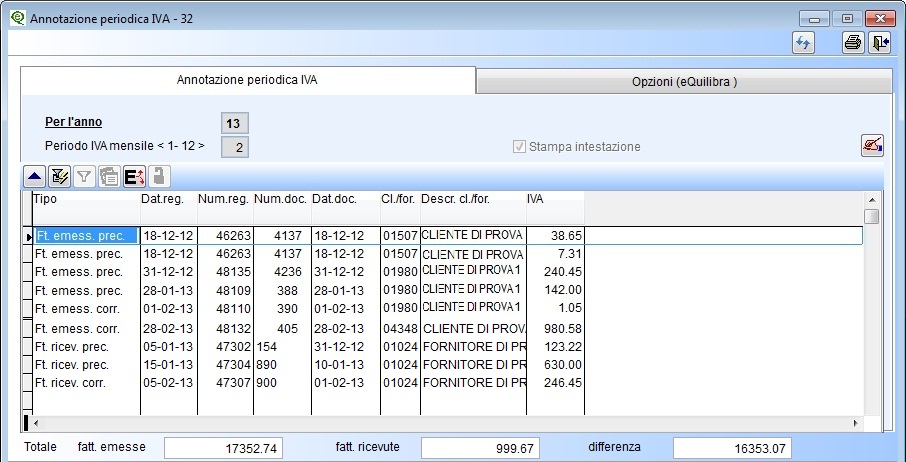The image size is (906, 462).
Task: Click the Per l'anno field showing 13
Action: 235,123
